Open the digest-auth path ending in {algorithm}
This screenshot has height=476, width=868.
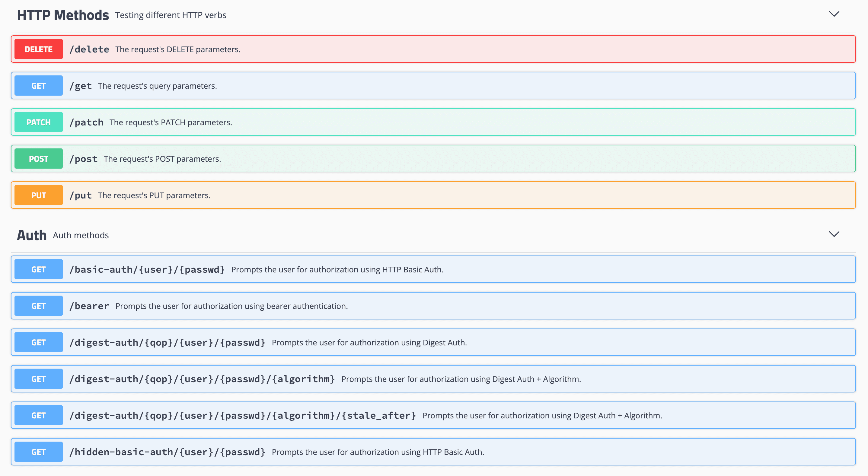click(x=202, y=379)
